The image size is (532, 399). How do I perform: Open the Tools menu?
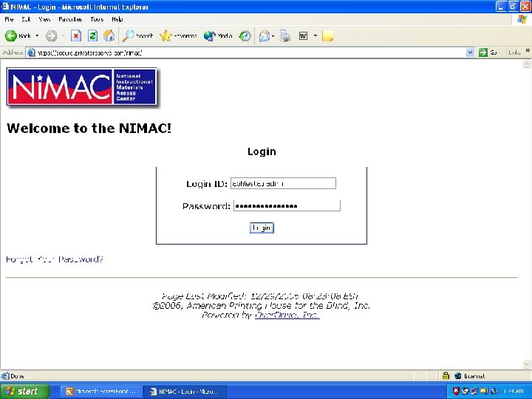pyautogui.click(x=97, y=19)
